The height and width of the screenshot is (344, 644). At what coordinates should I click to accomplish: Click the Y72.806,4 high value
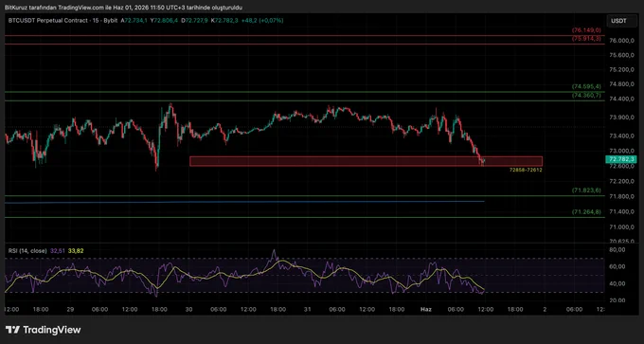pos(165,20)
